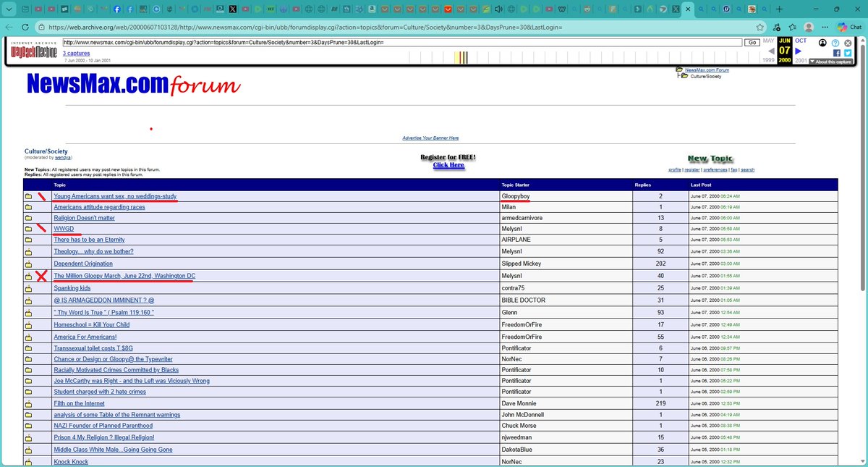Open the Knock Knock topic
The width and height of the screenshot is (868, 467).
[x=70, y=461]
